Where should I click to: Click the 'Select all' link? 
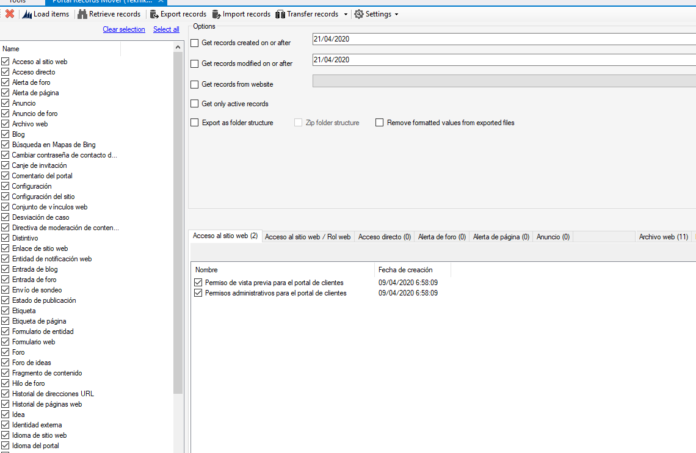tap(166, 30)
